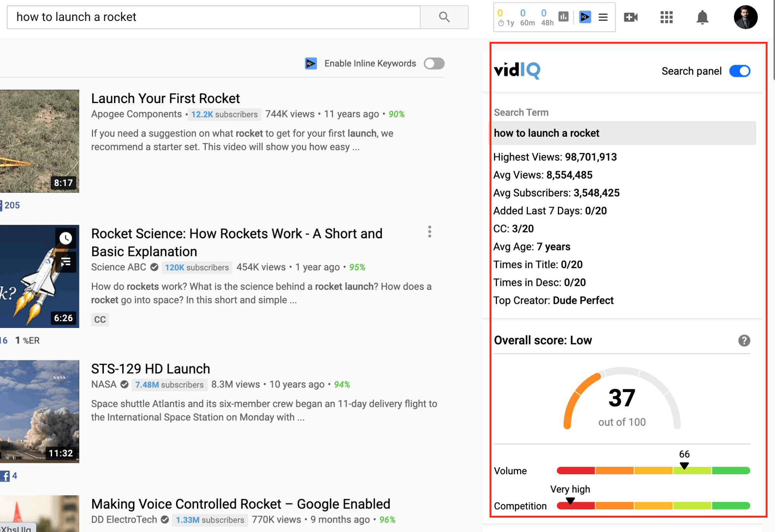The width and height of the screenshot is (775, 532).
Task: Add Rocket Science video to queue
Action: click(66, 262)
